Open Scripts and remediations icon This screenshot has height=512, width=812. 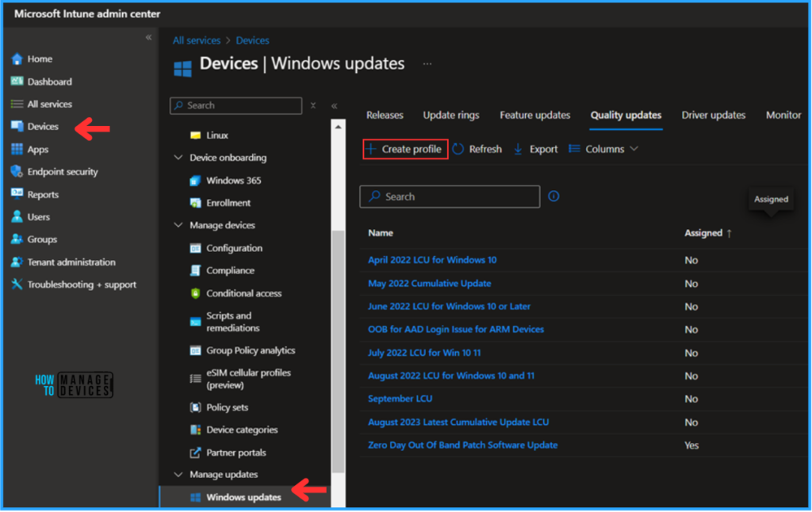click(195, 322)
